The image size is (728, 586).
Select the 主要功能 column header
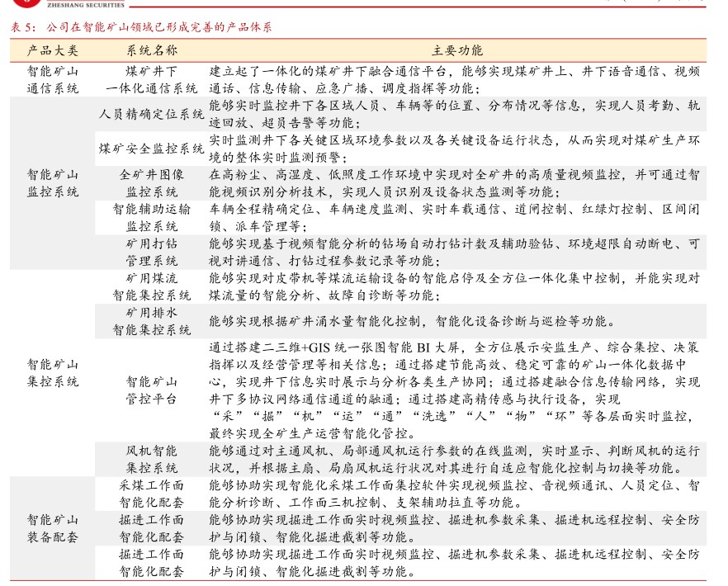click(456, 50)
